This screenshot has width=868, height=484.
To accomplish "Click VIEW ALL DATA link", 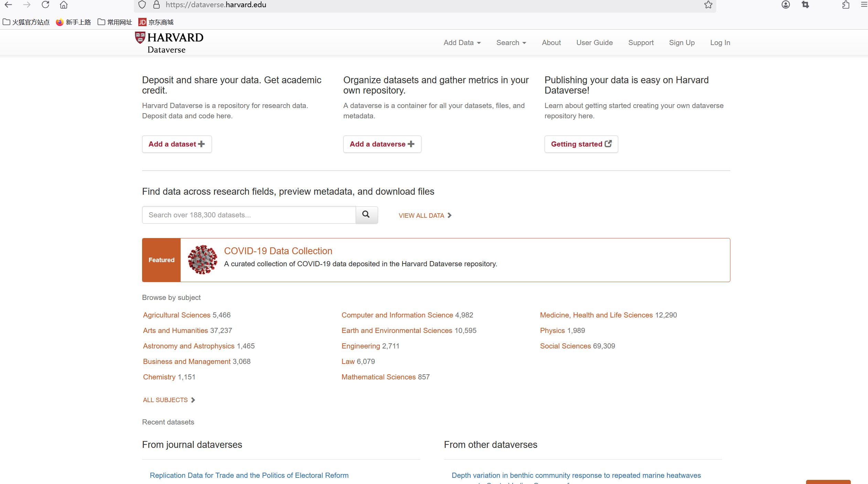I will 425,216.
